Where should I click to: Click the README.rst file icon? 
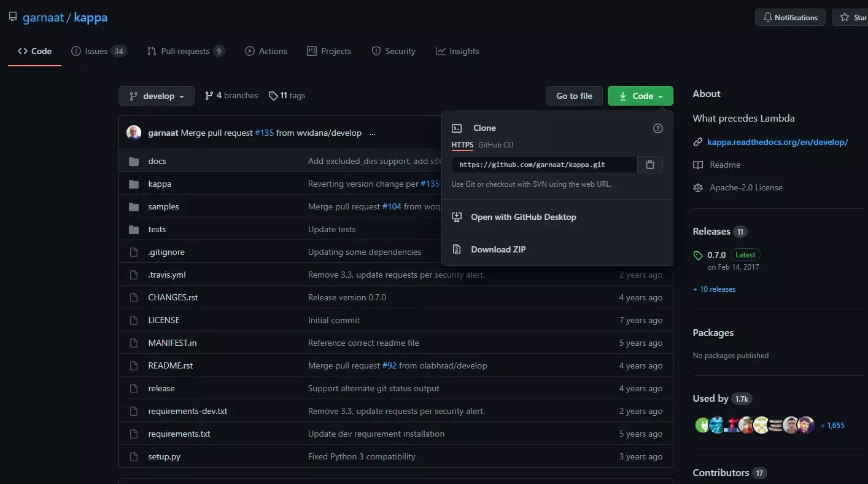[134, 366]
